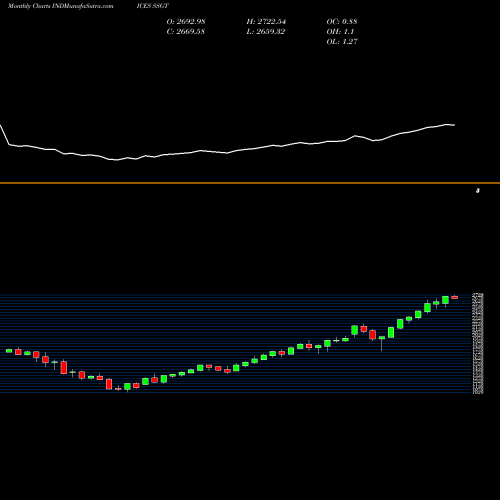Select the open value 'O: 2692.98'

pyautogui.click(x=186, y=22)
